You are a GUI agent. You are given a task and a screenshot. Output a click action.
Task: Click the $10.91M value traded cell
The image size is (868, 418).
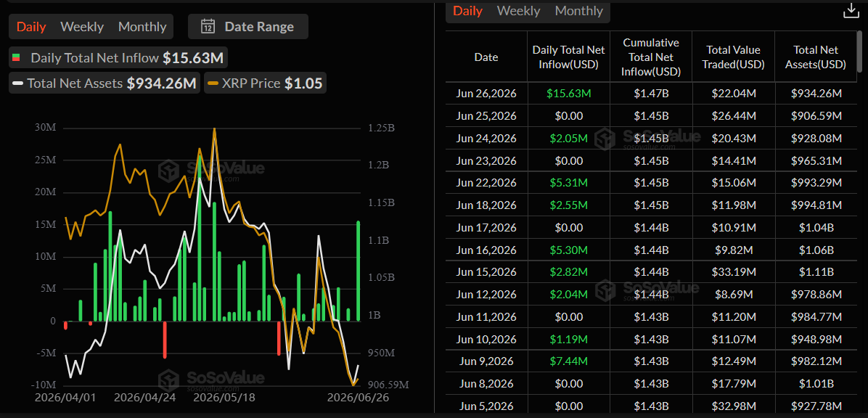point(734,228)
